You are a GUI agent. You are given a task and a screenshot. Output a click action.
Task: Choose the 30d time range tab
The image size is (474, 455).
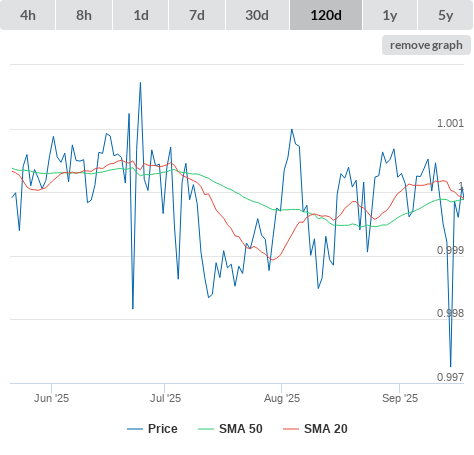[x=257, y=15]
